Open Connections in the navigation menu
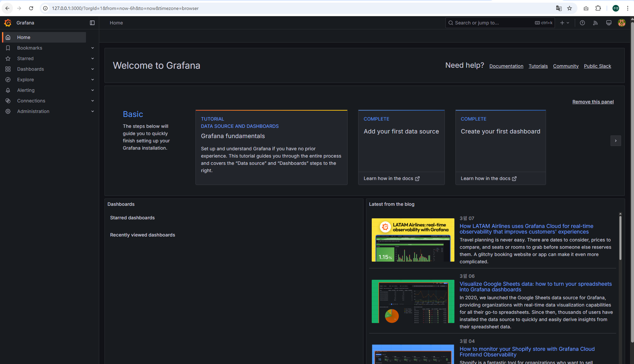The image size is (634, 364). pyautogui.click(x=31, y=101)
